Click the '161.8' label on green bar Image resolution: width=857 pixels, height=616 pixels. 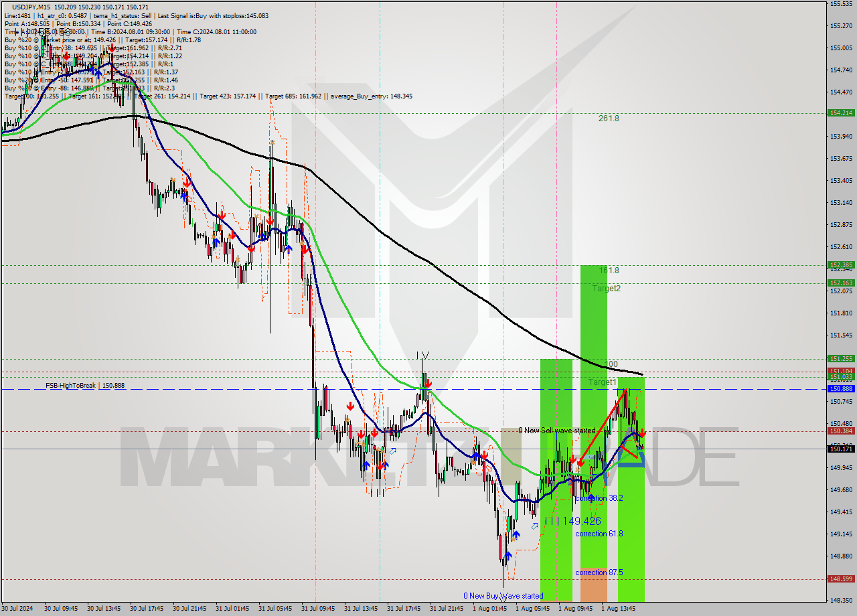pyautogui.click(x=609, y=271)
